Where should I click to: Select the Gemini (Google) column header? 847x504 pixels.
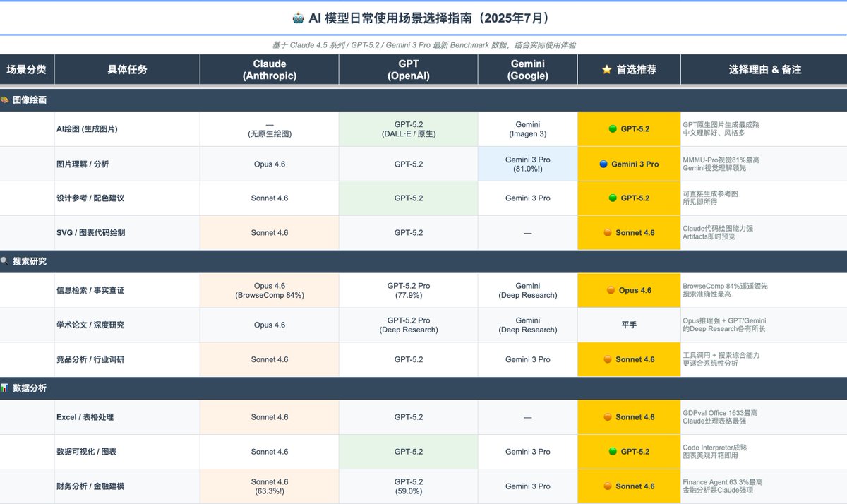528,70
